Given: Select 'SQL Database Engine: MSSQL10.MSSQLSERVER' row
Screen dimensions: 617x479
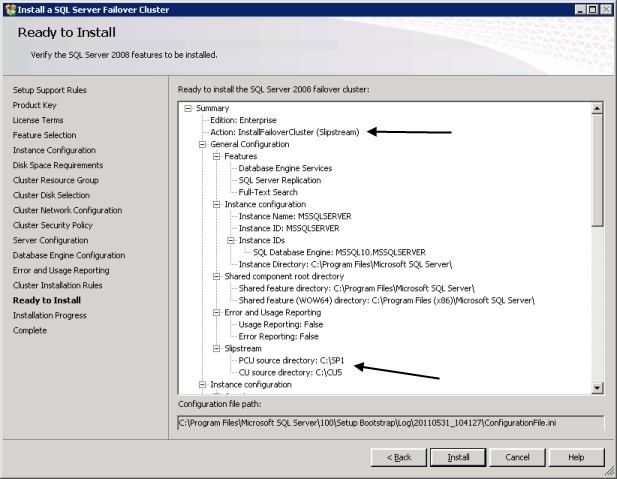Looking at the screenshot, I should (339, 252).
